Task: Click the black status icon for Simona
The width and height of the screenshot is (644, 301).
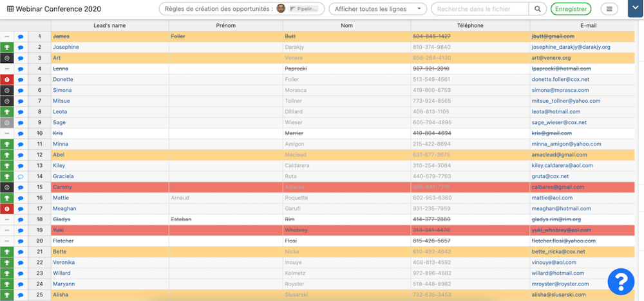Action: (x=6, y=90)
